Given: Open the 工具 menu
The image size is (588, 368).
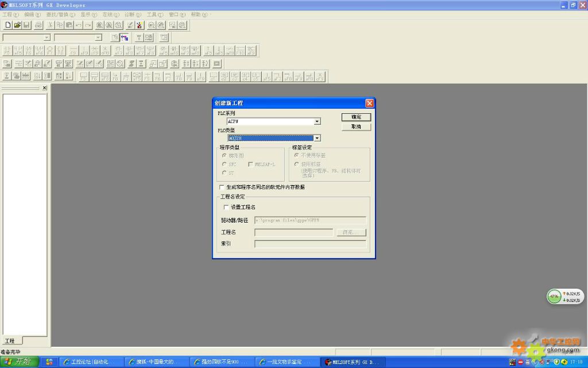Looking at the screenshot, I should point(155,14).
